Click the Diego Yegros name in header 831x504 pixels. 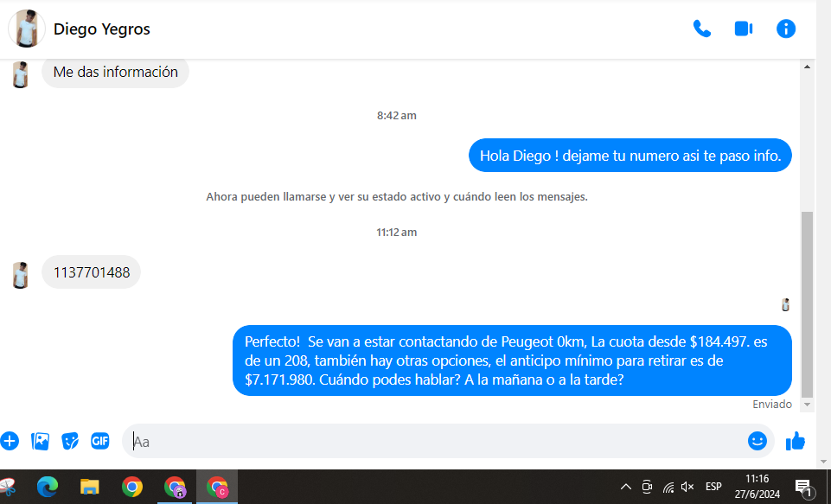click(102, 29)
